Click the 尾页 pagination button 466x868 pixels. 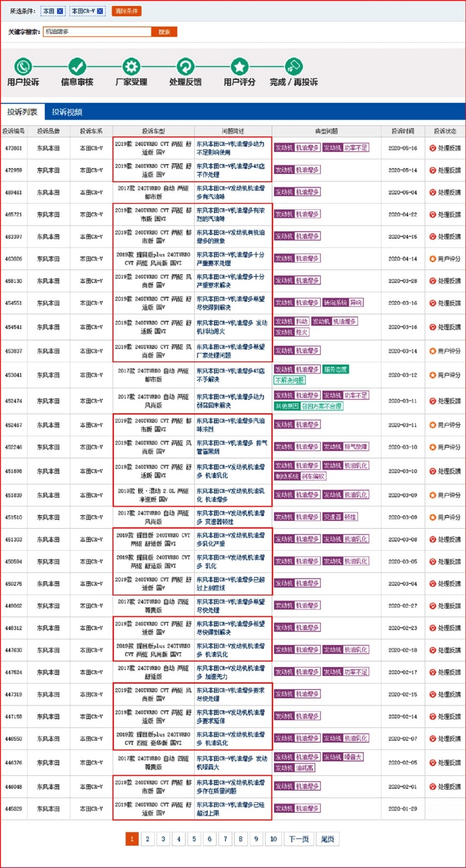point(328,839)
